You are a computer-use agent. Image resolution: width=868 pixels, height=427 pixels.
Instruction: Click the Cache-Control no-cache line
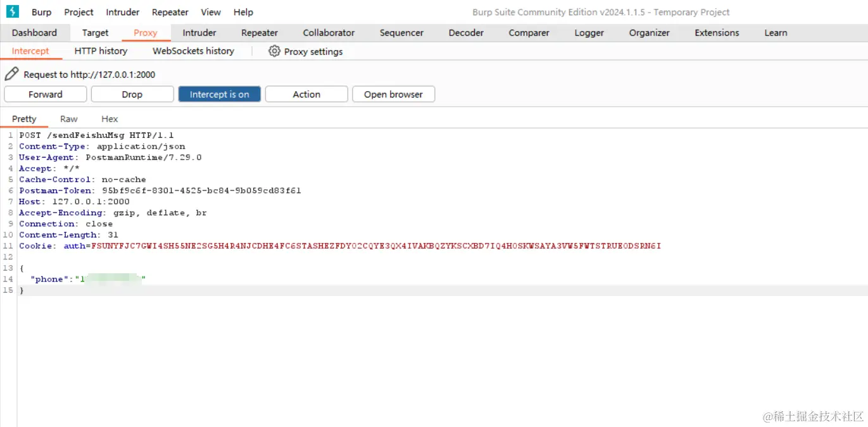[82, 180]
